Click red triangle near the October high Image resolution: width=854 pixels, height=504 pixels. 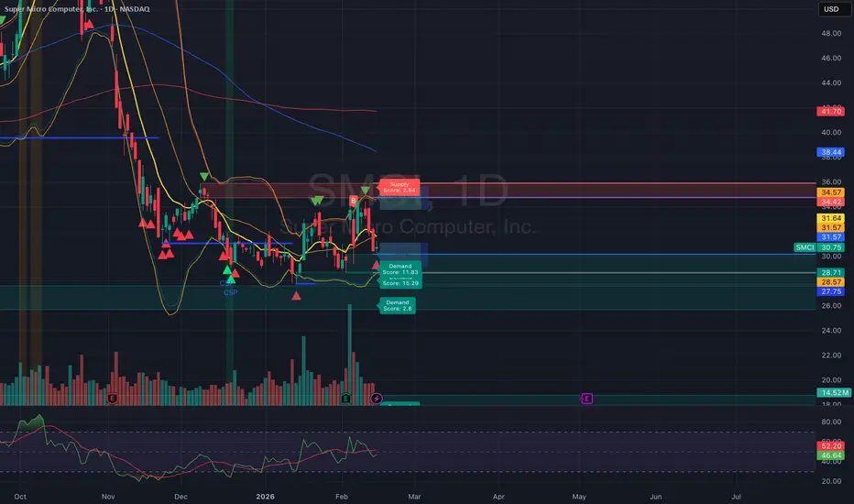(x=89, y=24)
